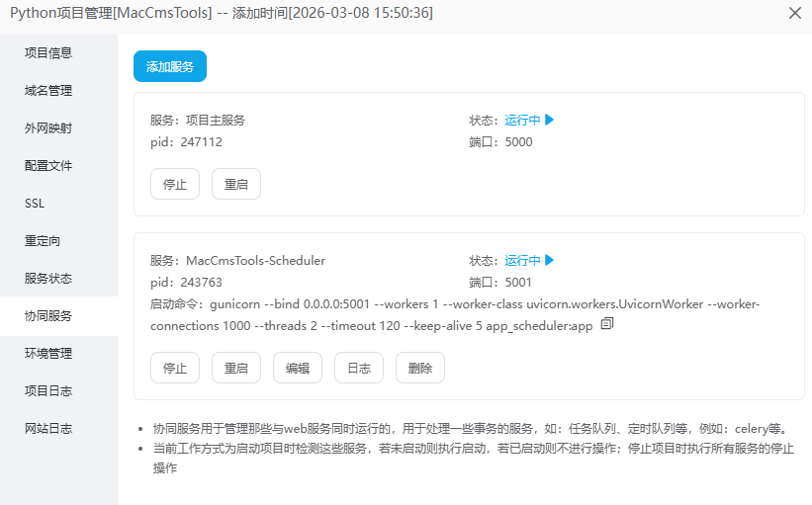
Task: Delete the MacCmsTools-Scheduler service
Action: coord(420,368)
